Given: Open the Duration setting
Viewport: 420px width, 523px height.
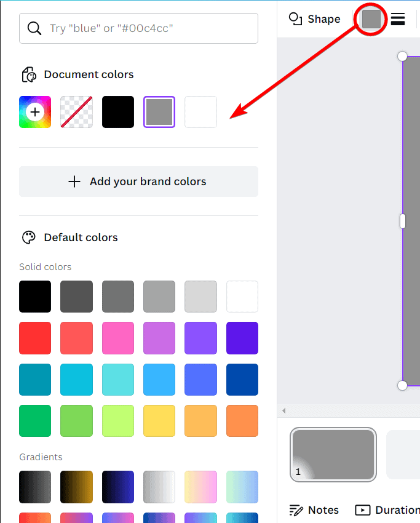Looking at the screenshot, I should click(387, 510).
